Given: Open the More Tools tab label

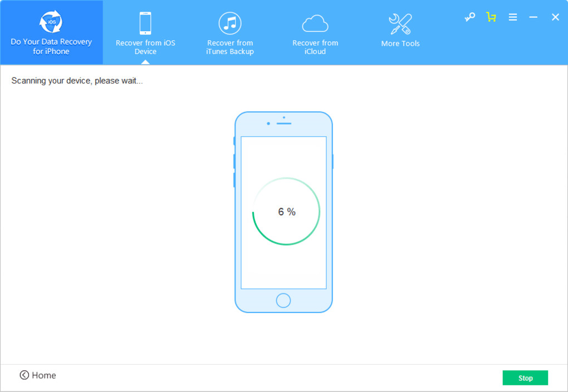Looking at the screenshot, I should pyautogui.click(x=400, y=43).
